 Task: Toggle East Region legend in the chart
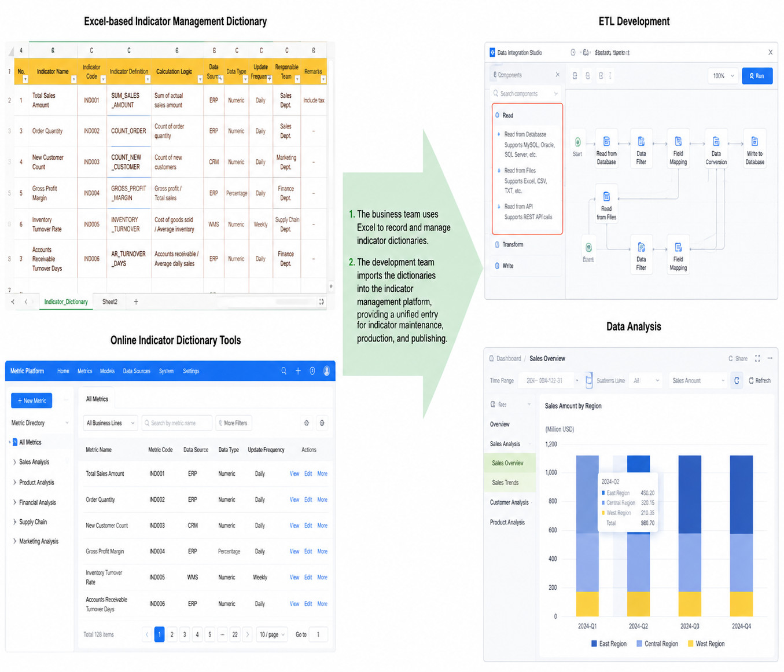coord(609,644)
